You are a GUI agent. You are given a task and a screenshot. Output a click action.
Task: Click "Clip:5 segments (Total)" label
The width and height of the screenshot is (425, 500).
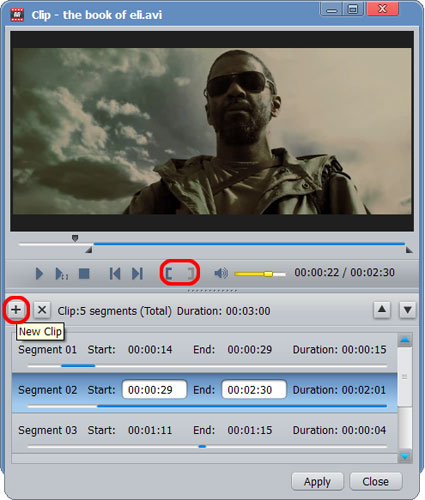pyautogui.click(x=114, y=311)
